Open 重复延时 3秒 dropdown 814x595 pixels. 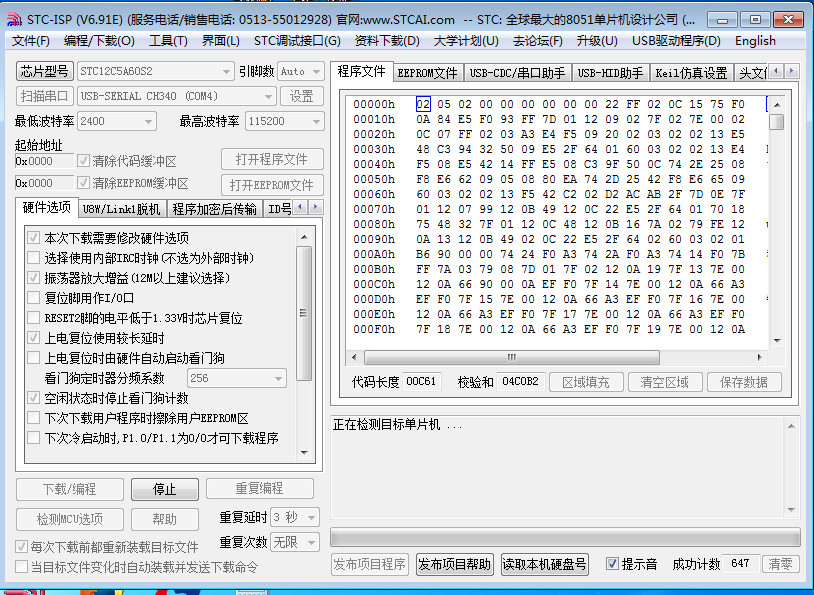[x=295, y=517]
